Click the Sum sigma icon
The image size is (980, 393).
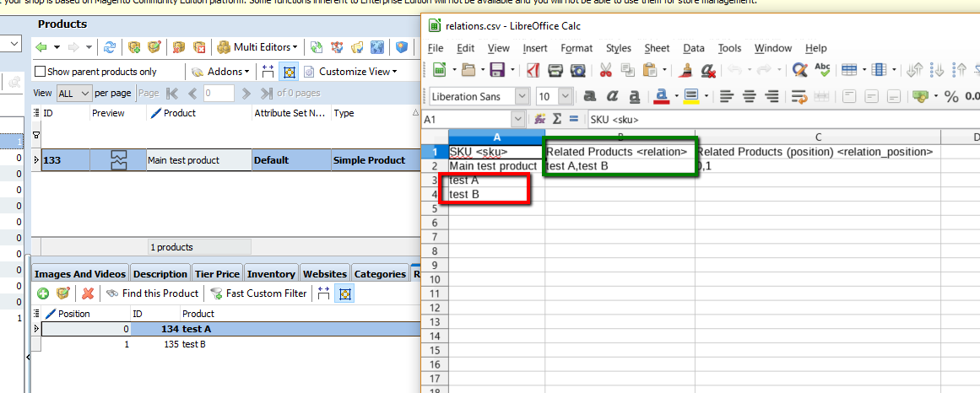(557, 119)
